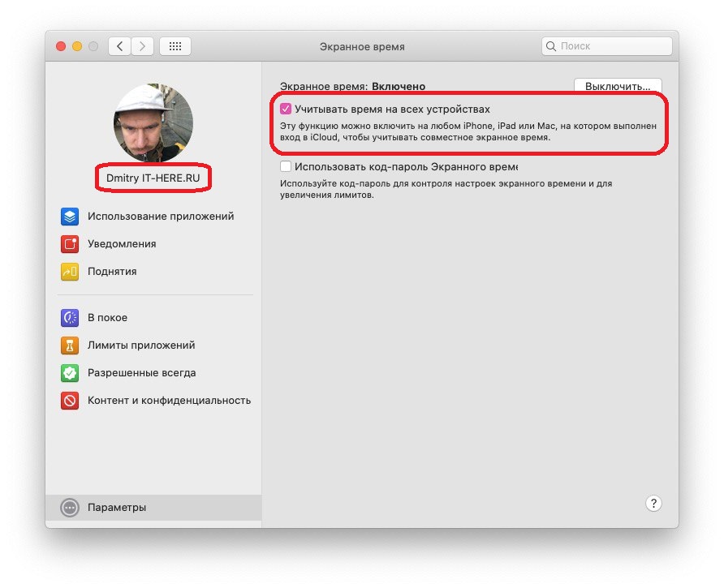
Task: Select the green Always Allowed icon
Action: click(70, 373)
